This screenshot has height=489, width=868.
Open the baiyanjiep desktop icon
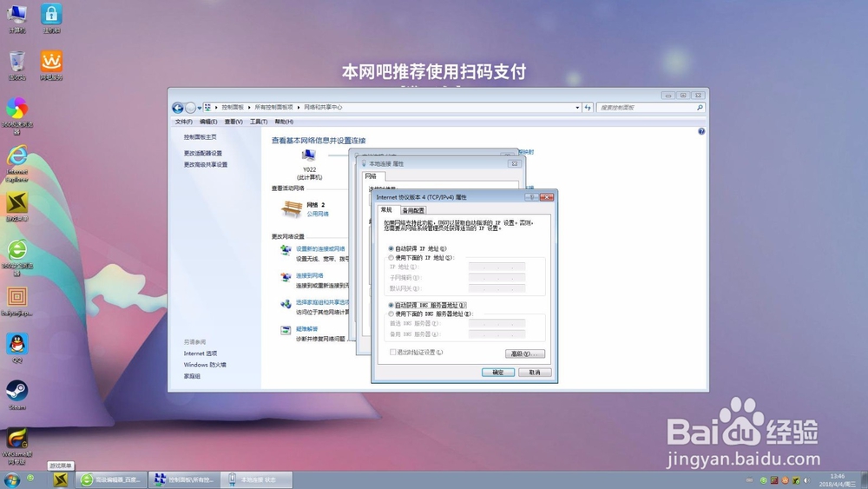[x=17, y=301]
